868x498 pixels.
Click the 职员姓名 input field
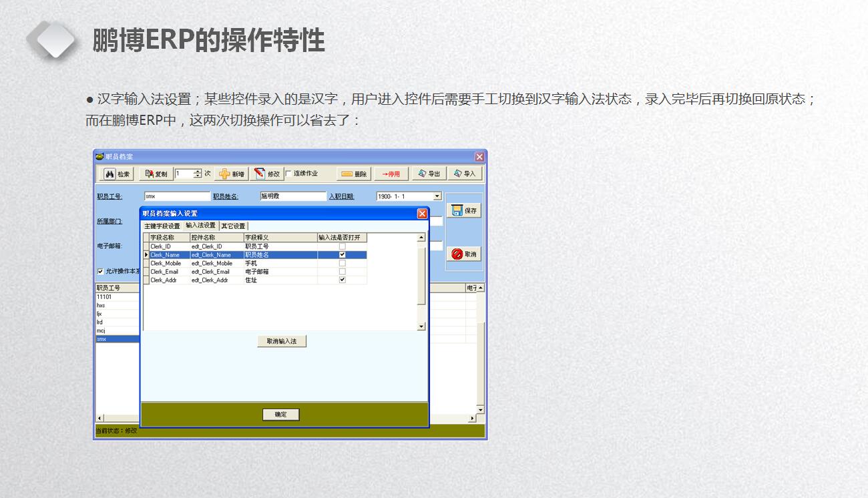tap(293, 196)
